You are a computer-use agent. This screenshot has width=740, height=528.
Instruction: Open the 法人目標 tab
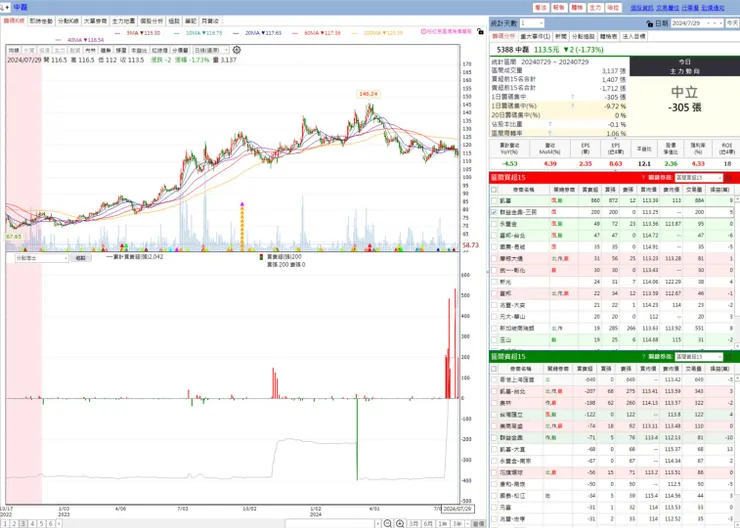[x=633, y=36]
